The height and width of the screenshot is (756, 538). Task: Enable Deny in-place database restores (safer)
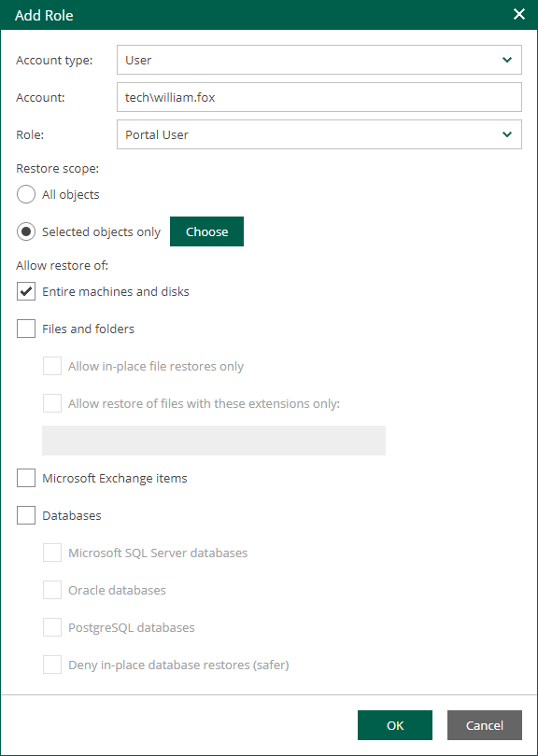[52, 665]
